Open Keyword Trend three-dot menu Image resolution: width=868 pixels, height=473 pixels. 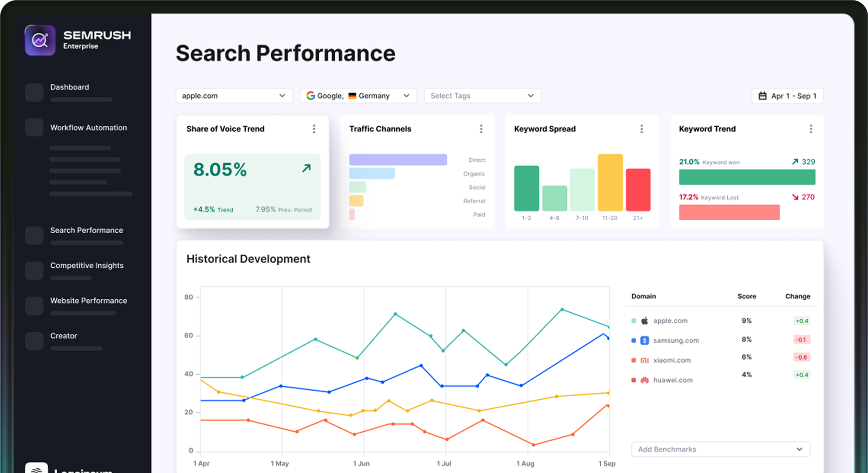click(x=811, y=129)
